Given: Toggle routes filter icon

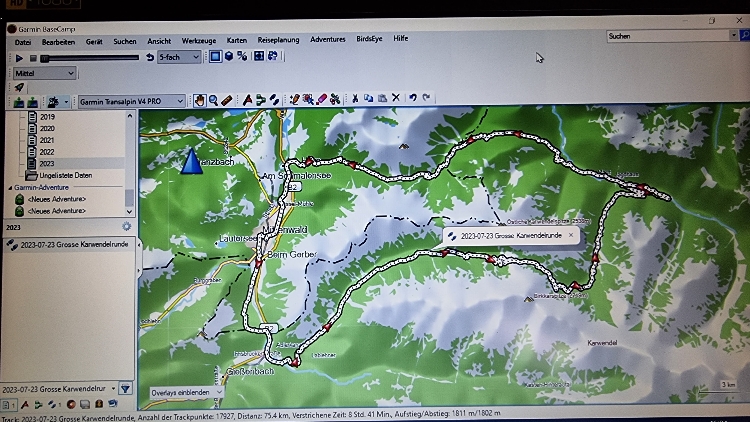Looking at the screenshot, I should click(x=39, y=405).
